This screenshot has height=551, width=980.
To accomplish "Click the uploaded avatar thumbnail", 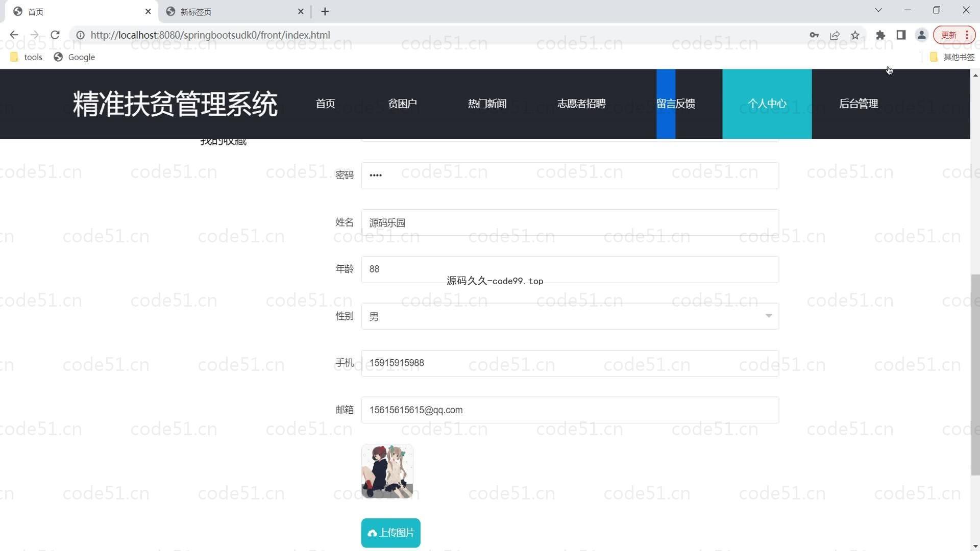I will pyautogui.click(x=387, y=471).
